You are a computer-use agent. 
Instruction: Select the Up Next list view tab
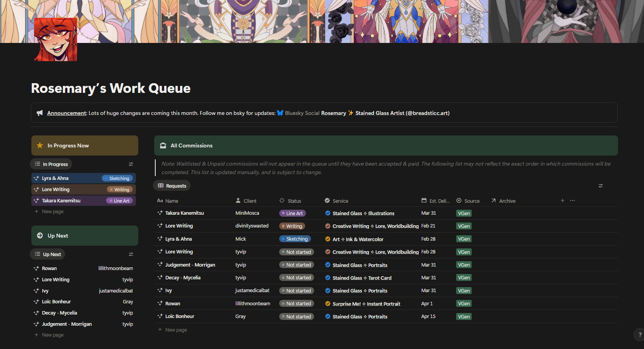click(48, 254)
